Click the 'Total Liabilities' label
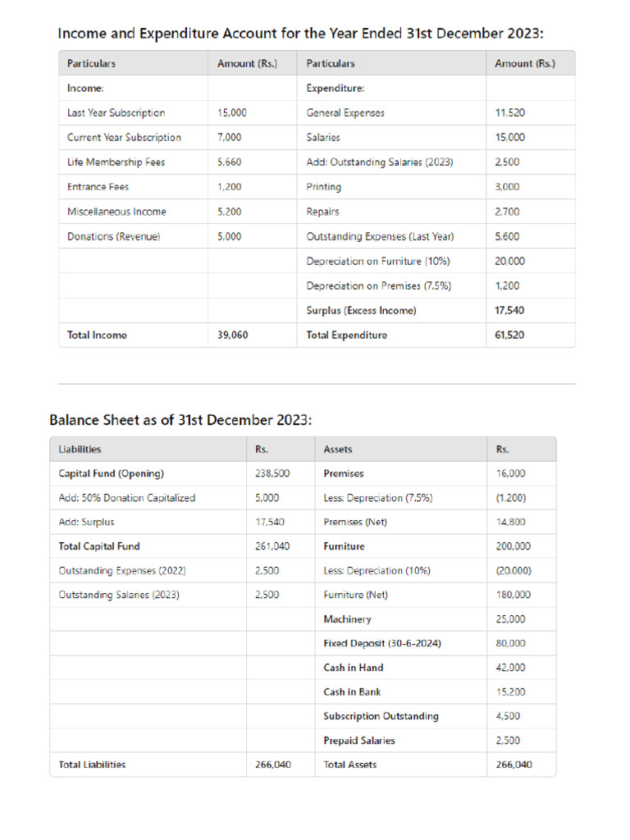This screenshot has height=840, width=630. point(92,765)
